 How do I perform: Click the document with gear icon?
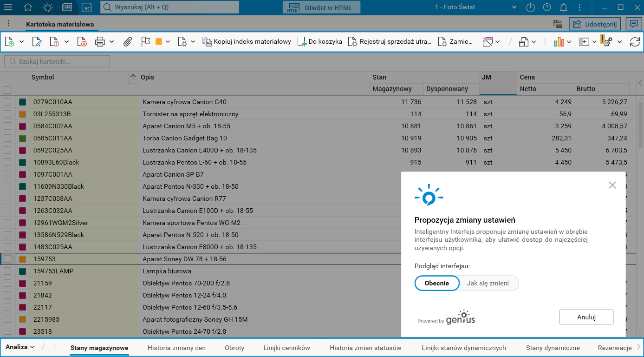182,42
